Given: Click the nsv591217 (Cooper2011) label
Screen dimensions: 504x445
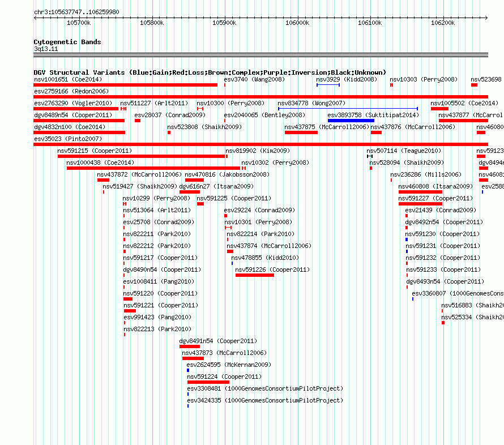Looking at the screenshot, I should pos(160,258).
